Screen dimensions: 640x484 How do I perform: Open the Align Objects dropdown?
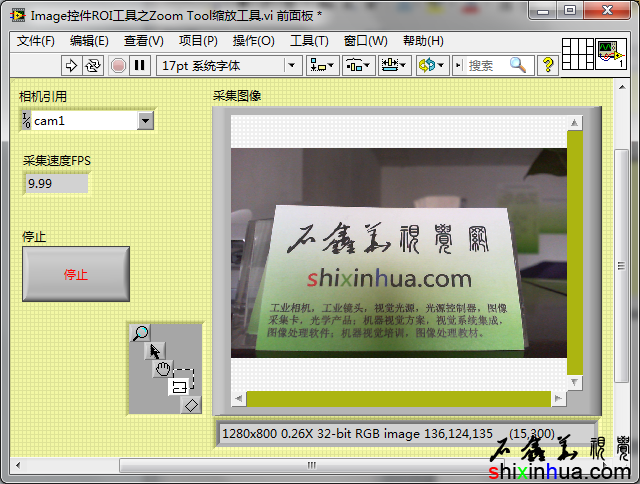[322, 65]
